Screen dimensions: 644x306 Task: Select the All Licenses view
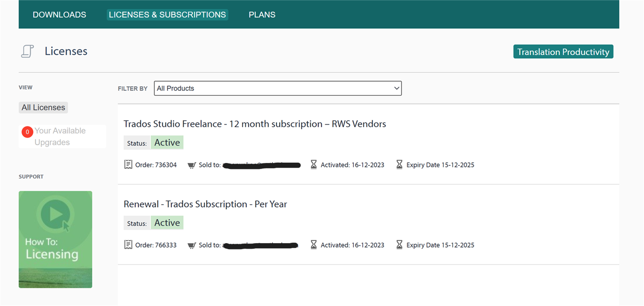click(x=43, y=107)
